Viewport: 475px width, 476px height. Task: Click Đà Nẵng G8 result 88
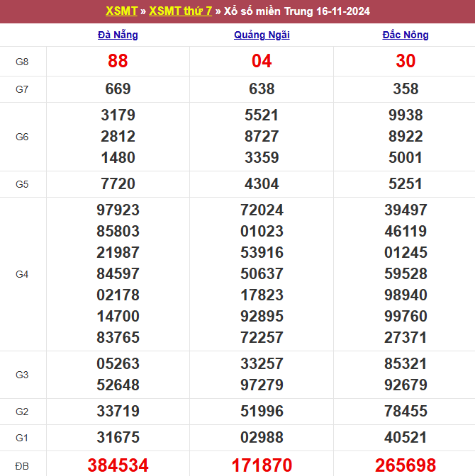118,61
